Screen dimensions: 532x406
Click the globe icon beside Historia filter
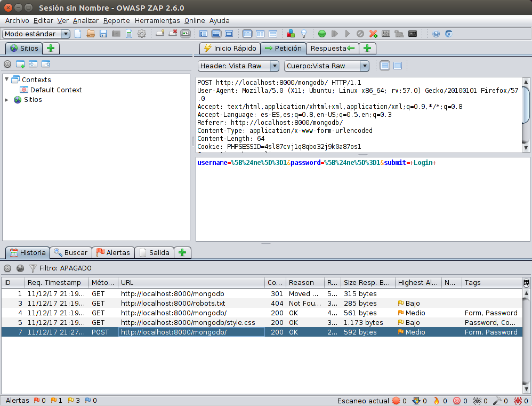click(20, 268)
